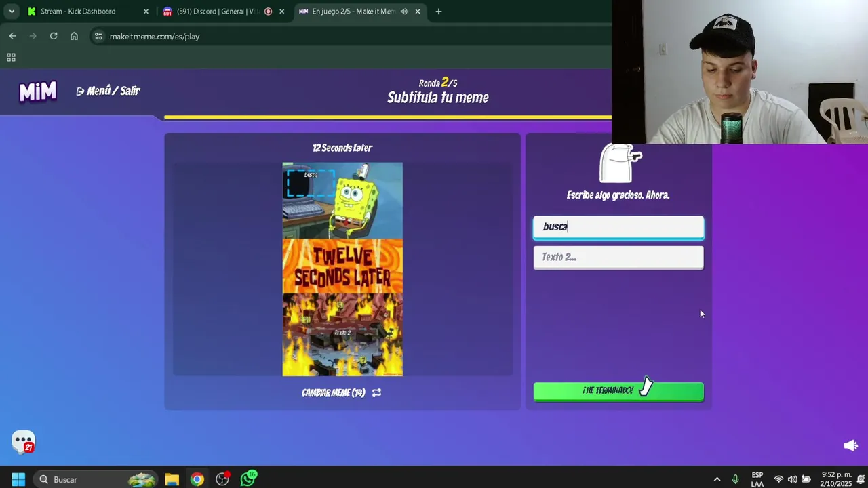
Task: Mute the Make it Meme tab audio
Action: point(404,12)
